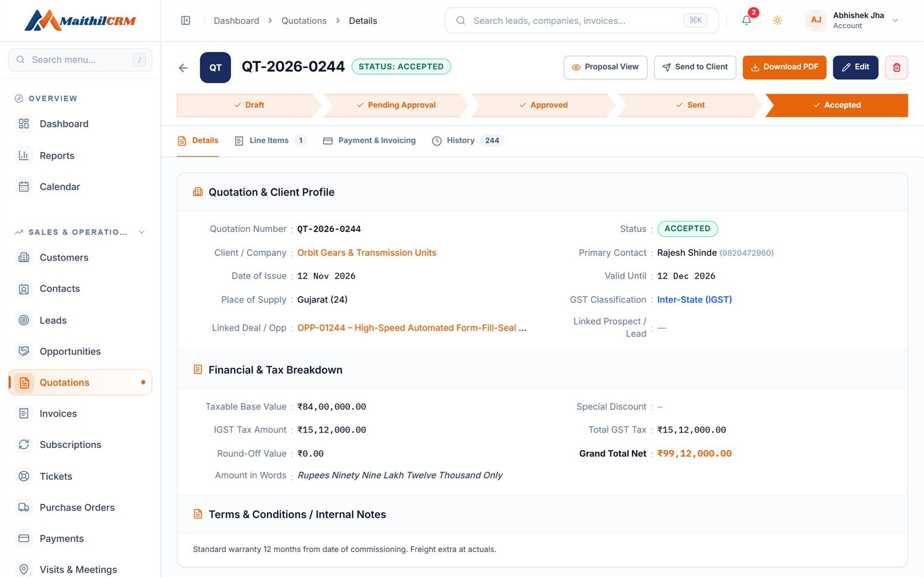Navigate to Leads
Screen dimensions: 924x578
(80, 320)
